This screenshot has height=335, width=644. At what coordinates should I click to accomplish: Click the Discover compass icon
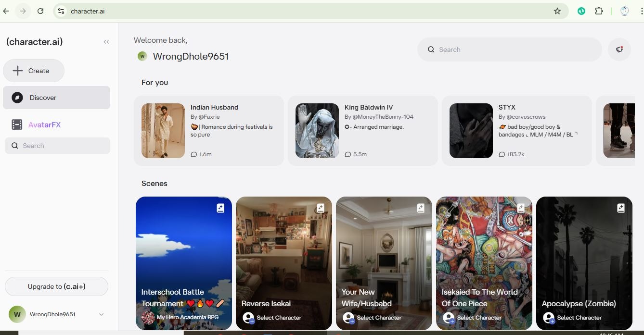[x=17, y=98]
